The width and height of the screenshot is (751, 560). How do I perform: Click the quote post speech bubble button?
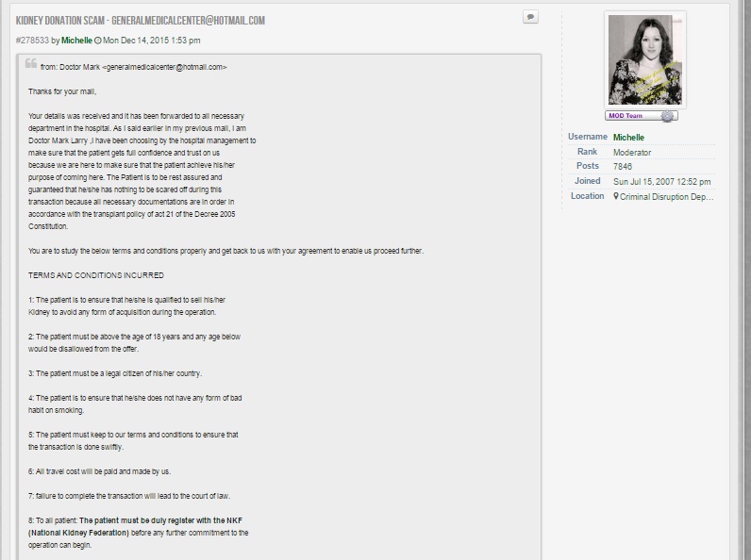coord(530,17)
